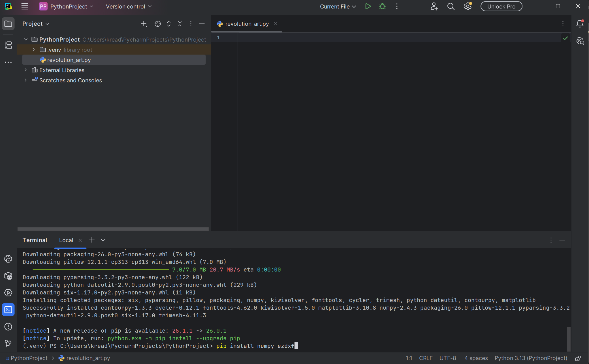Expand the .venv library root folder
589x364 pixels.
point(33,49)
